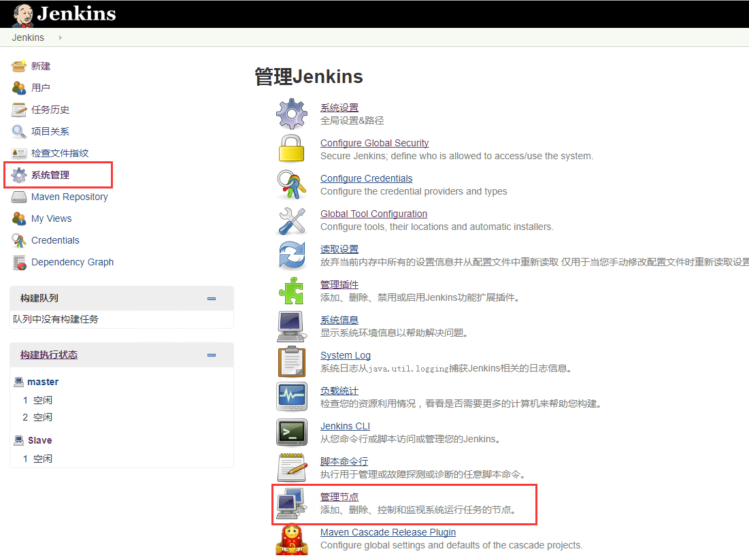Collapse the 构建队列 panel

pyautogui.click(x=212, y=299)
